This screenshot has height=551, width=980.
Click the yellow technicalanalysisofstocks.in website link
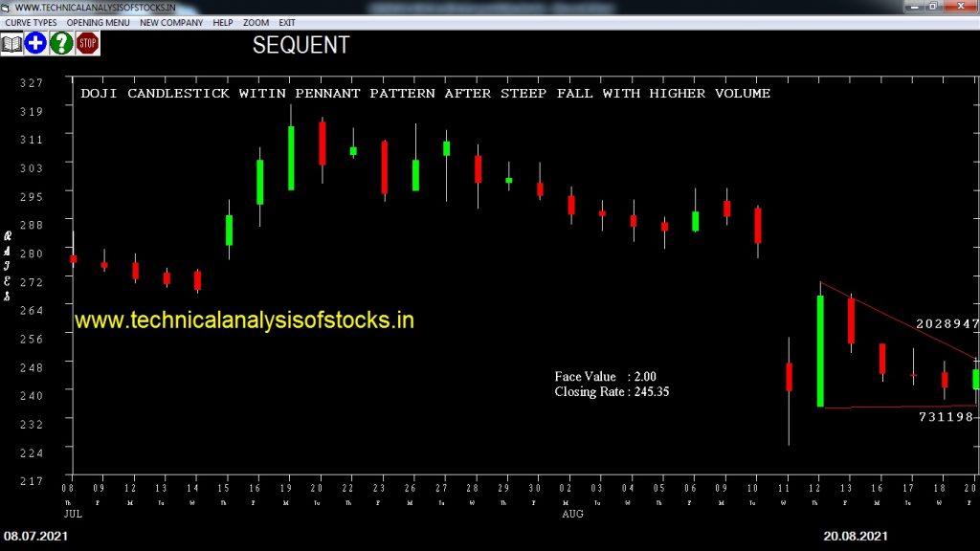[244, 320]
